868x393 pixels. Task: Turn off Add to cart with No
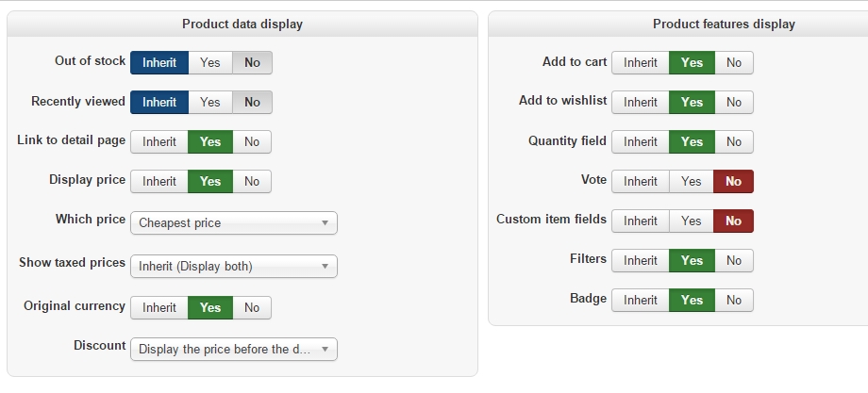(734, 62)
